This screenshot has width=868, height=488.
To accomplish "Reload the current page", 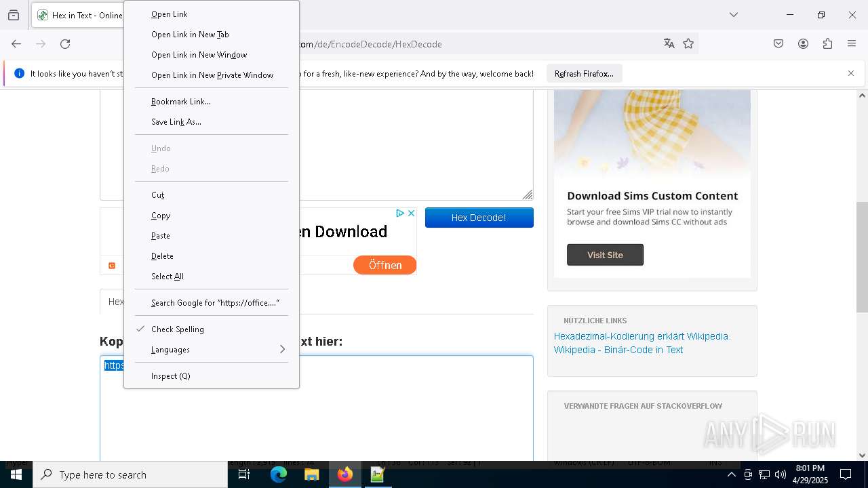I will point(65,44).
